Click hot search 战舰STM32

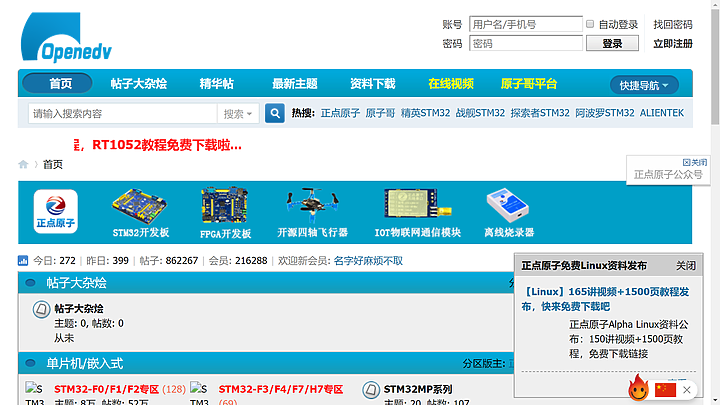[480, 113]
